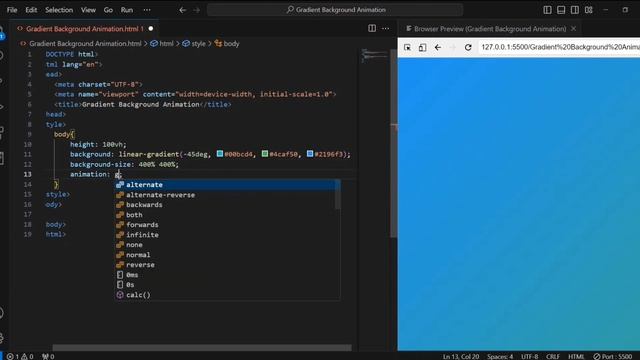Change indentation via Spaces: 4
Screen dimensions: 640x360
[x=500, y=356]
